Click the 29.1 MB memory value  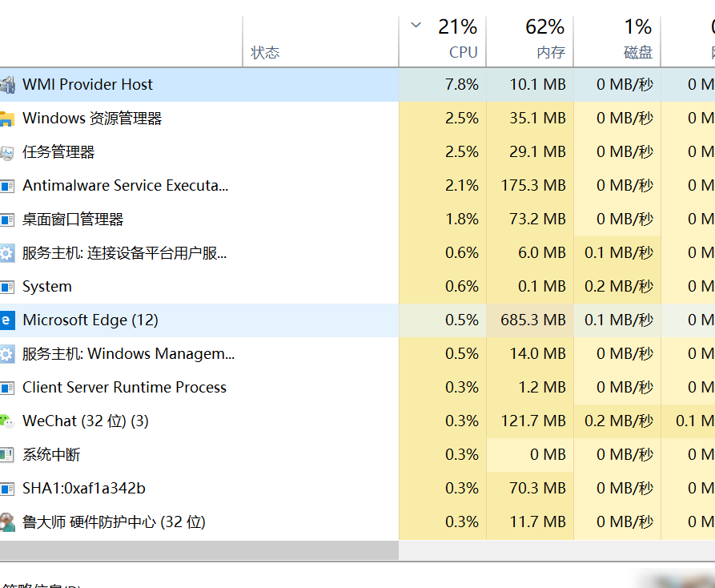537,152
